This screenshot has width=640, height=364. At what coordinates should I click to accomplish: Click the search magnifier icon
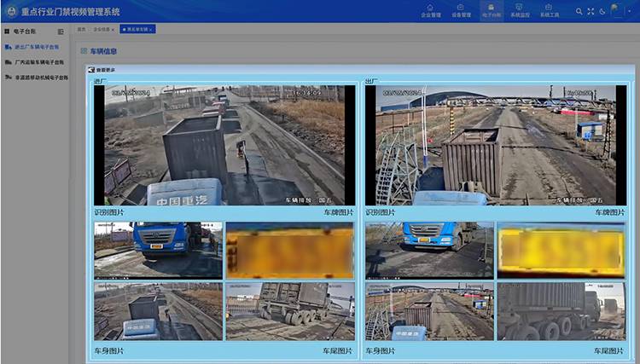coord(579,11)
